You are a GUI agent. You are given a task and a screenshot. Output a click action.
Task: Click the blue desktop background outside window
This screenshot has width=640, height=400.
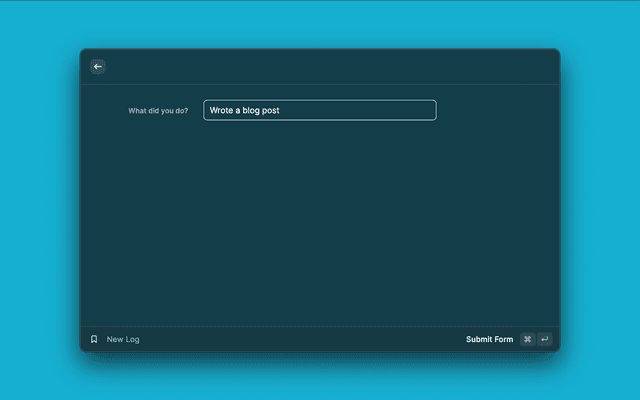point(40,200)
